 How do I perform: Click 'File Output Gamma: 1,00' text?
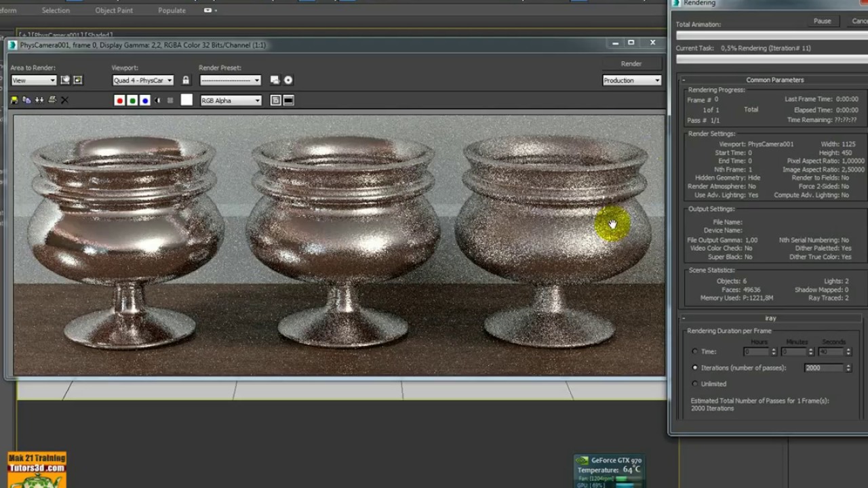tap(722, 240)
